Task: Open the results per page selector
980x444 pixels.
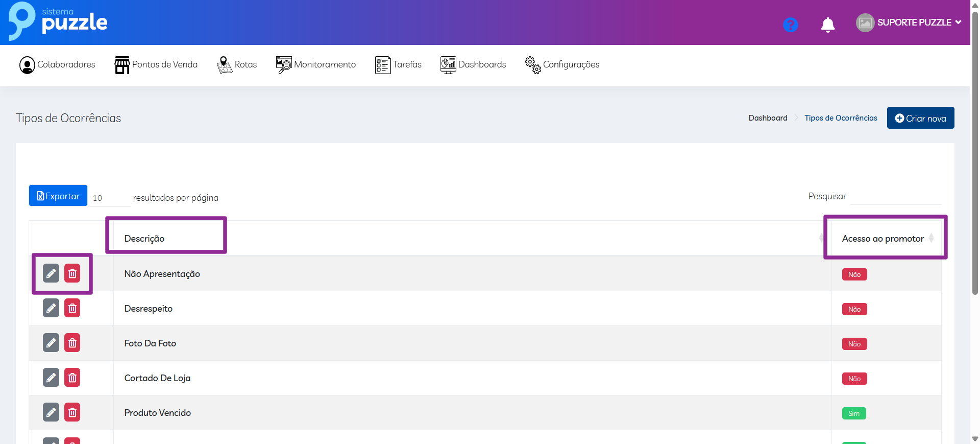Action: point(110,198)
